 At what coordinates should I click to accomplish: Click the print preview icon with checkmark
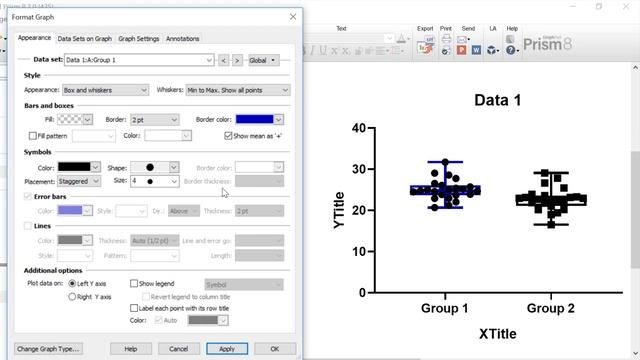(x=446, y=51)
